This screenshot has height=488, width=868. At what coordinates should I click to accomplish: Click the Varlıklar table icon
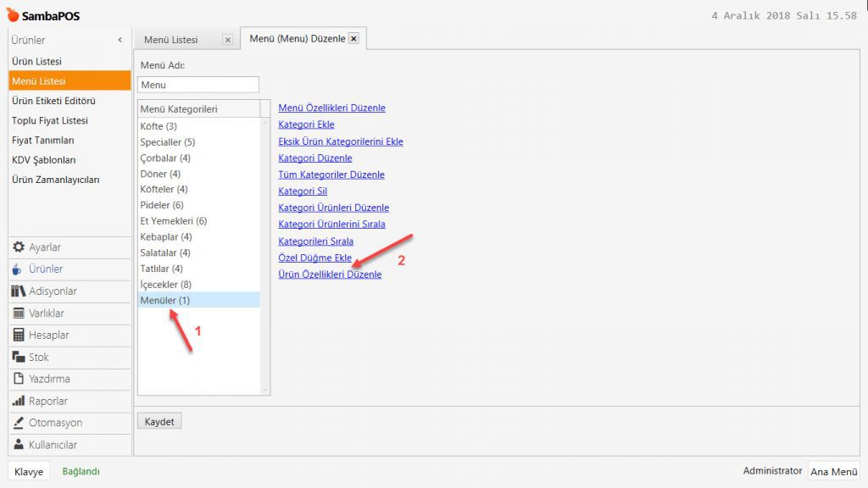[x=19, y=313]
